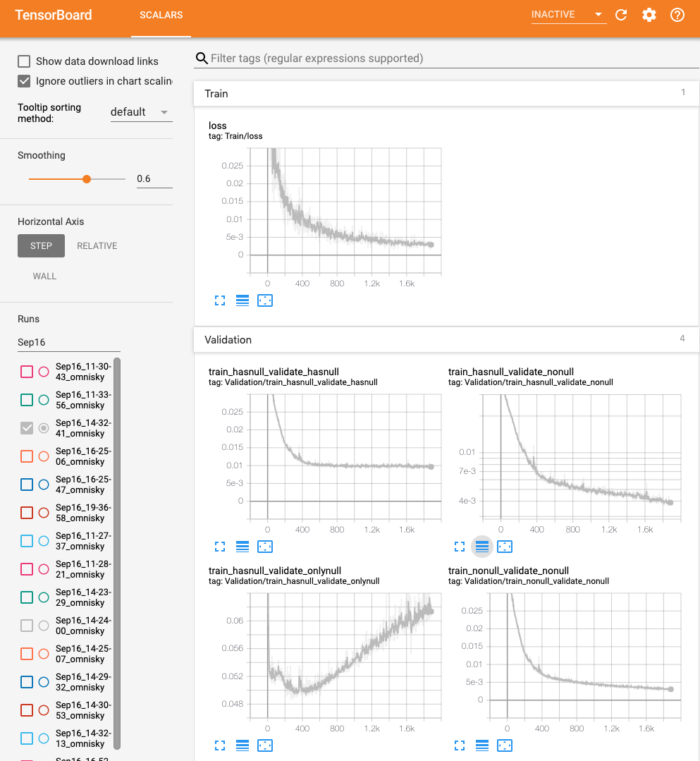Expand the Train loss chart to full size
The height and width of the screenshot is (761, 700).
(220, 301)
